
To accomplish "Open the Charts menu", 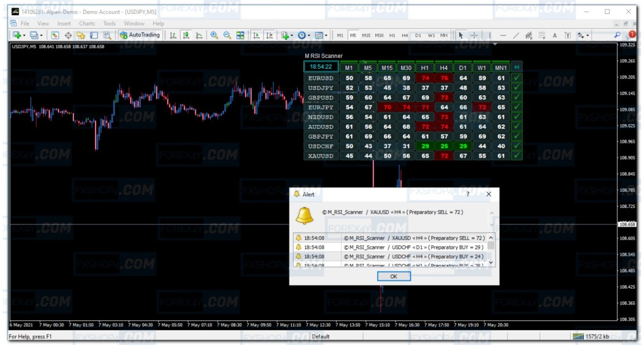I will 87,23.
